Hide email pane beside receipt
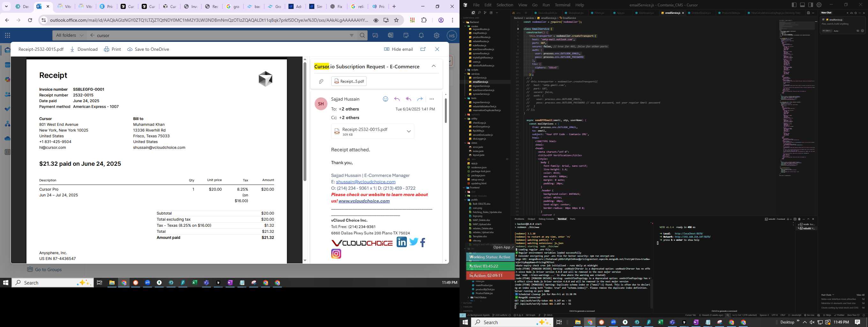Viewport: 868px width, 327px height. point(399,49)
